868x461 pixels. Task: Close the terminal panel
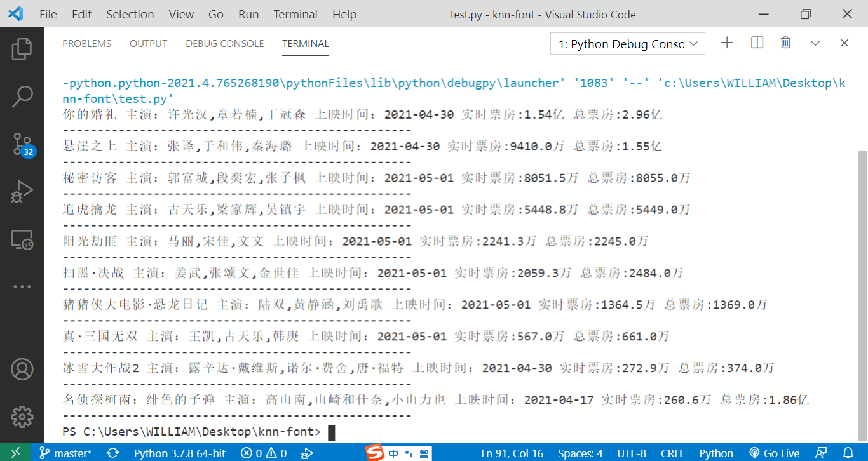tap(844, 43)
